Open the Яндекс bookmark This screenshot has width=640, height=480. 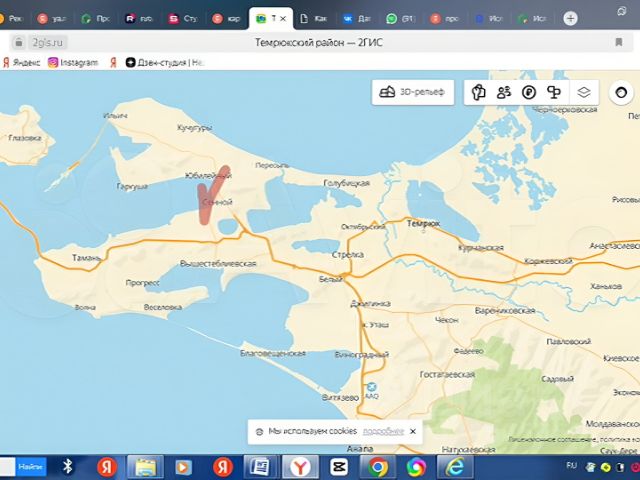(21, 62)
